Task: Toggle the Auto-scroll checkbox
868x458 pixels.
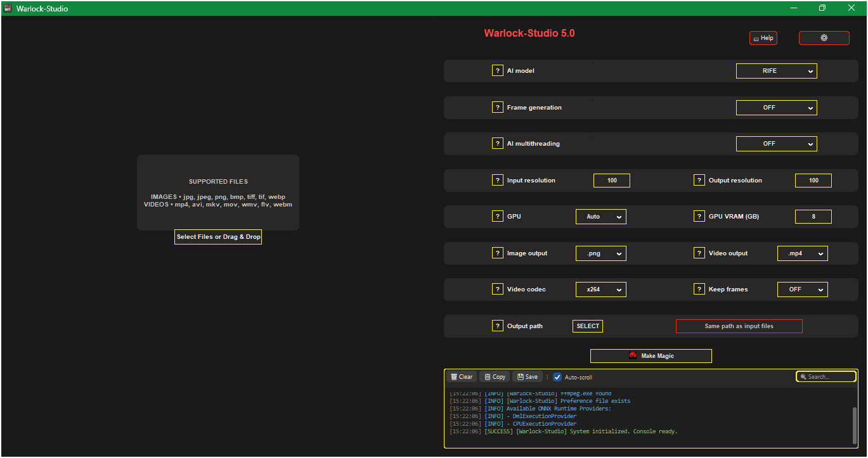Action: pos(557,377)
